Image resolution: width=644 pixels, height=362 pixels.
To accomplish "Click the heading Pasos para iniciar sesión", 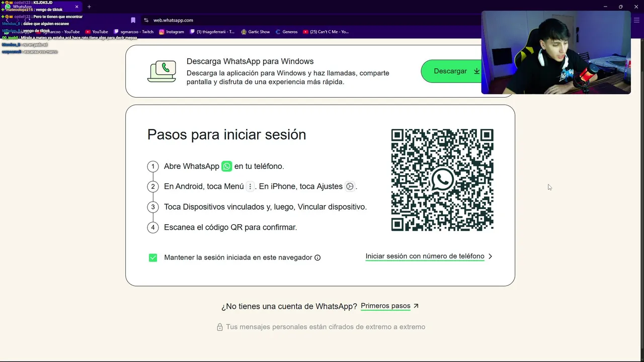I will click(226, 135).
